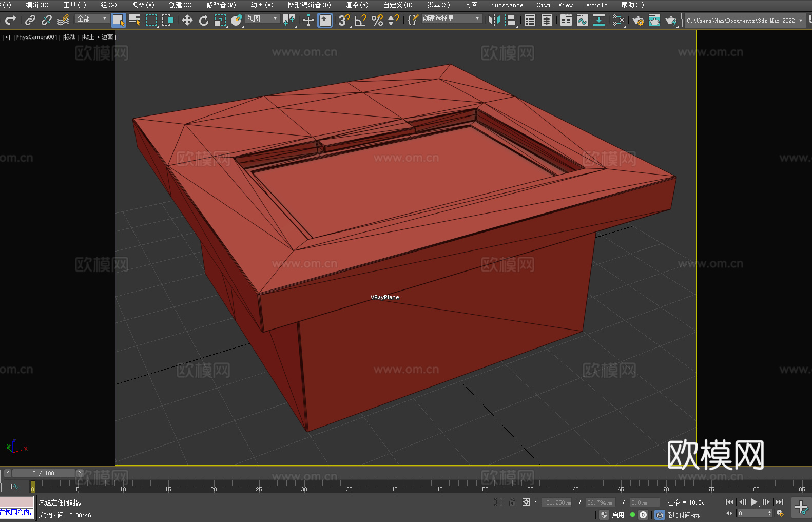The image size is (812, 522).
Task: Activate the Select Object tool
Action: point(119,20)
